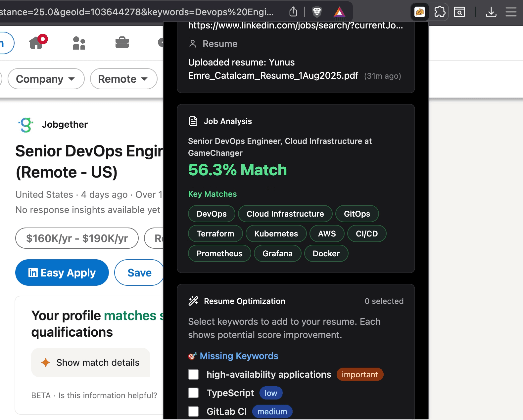Click the Terraform match tag
Viewport: 523px width, 420px height.
[x=215, y=233]
